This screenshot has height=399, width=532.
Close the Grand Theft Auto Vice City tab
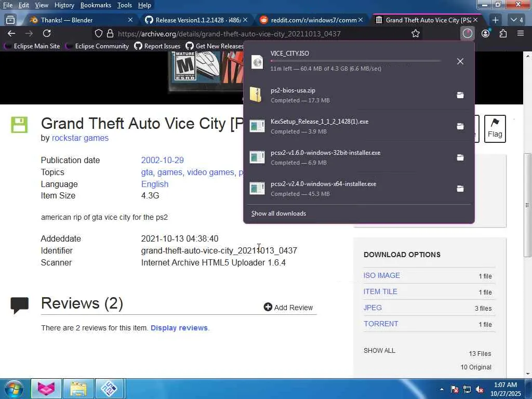[x=475, y=20]
